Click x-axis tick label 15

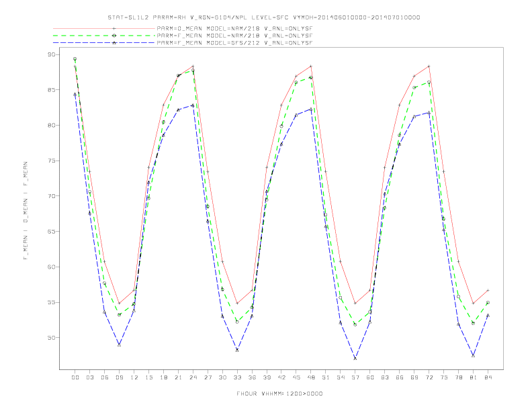148,377
